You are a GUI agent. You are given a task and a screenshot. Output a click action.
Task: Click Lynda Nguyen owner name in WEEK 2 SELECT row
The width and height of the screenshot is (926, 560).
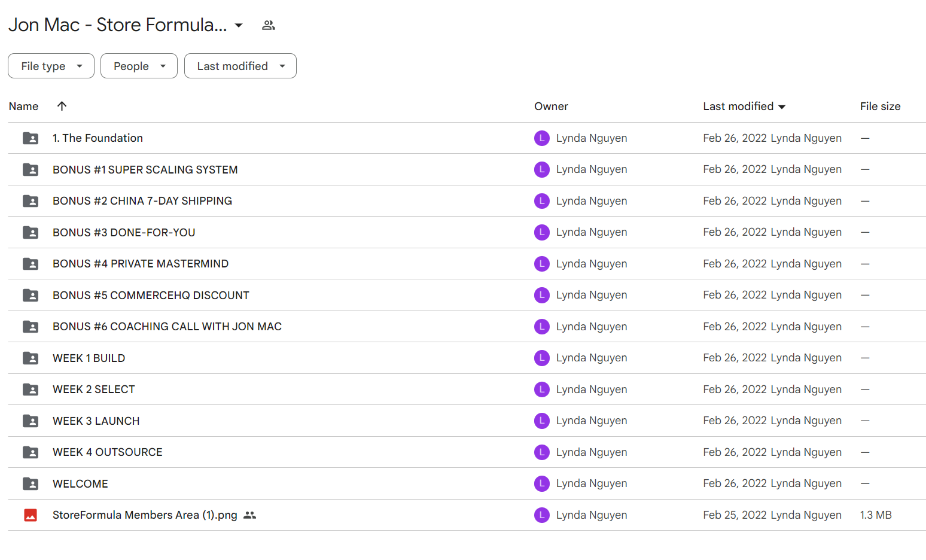pyautogui.click(x=592, y=389)
